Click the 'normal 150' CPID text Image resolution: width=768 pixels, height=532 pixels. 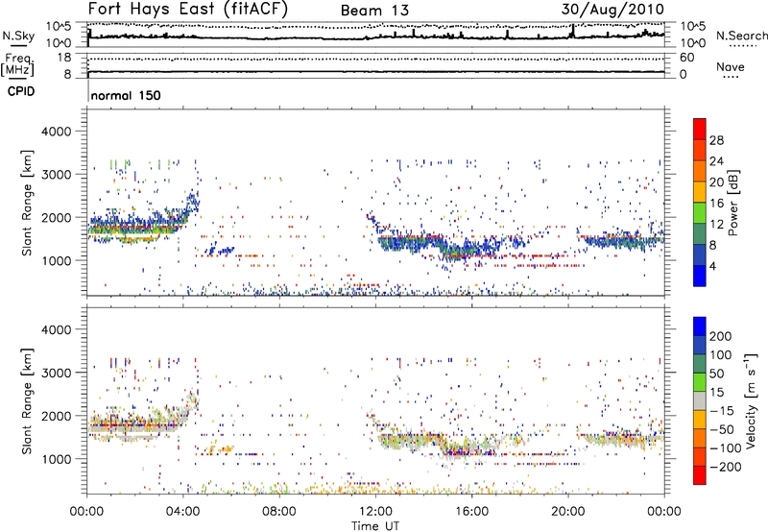[126, 95]
